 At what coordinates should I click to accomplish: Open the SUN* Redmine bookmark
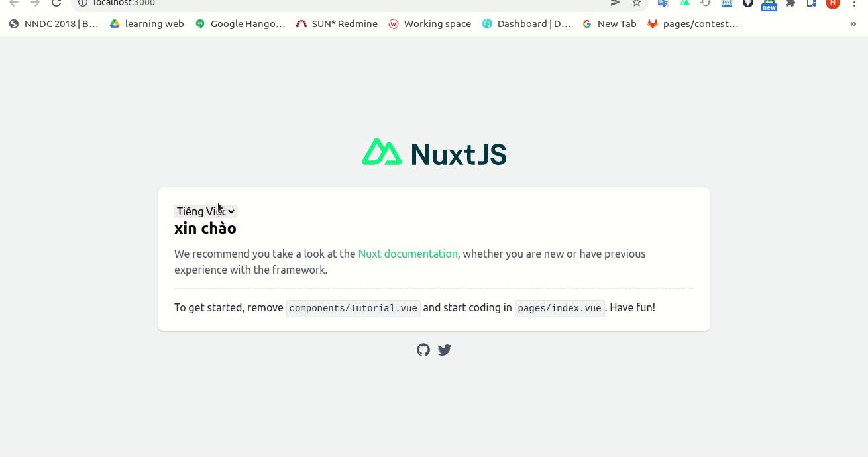tap(337, 24)
